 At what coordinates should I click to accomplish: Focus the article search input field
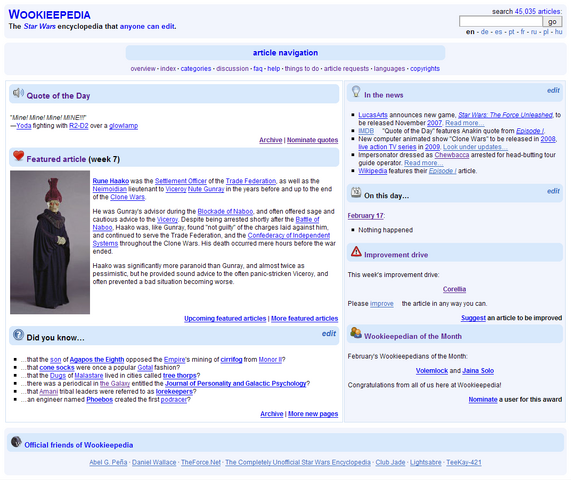point(501,21)
